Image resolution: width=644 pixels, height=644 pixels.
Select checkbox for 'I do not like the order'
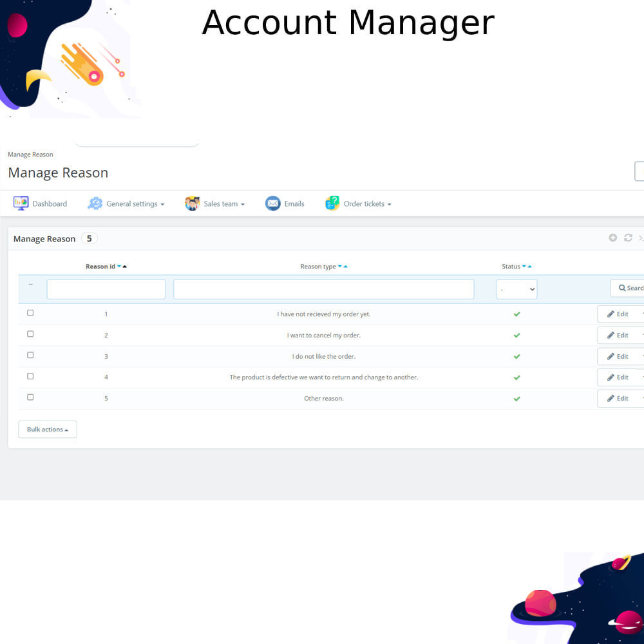(30, 355)
